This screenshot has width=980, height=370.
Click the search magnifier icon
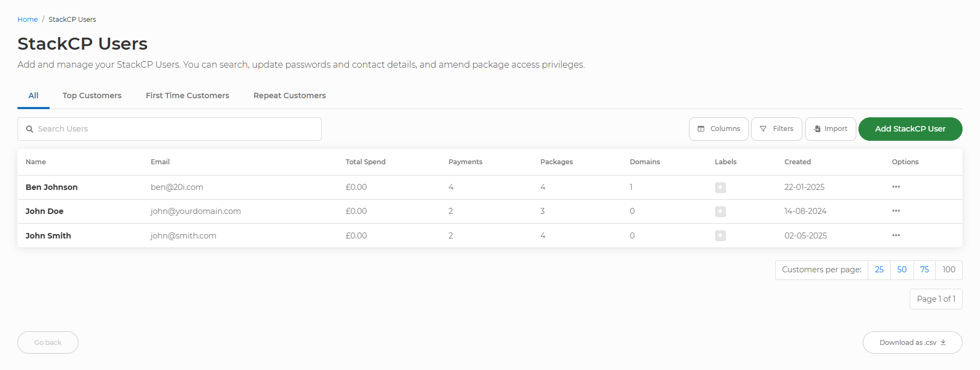click(30, 129)
